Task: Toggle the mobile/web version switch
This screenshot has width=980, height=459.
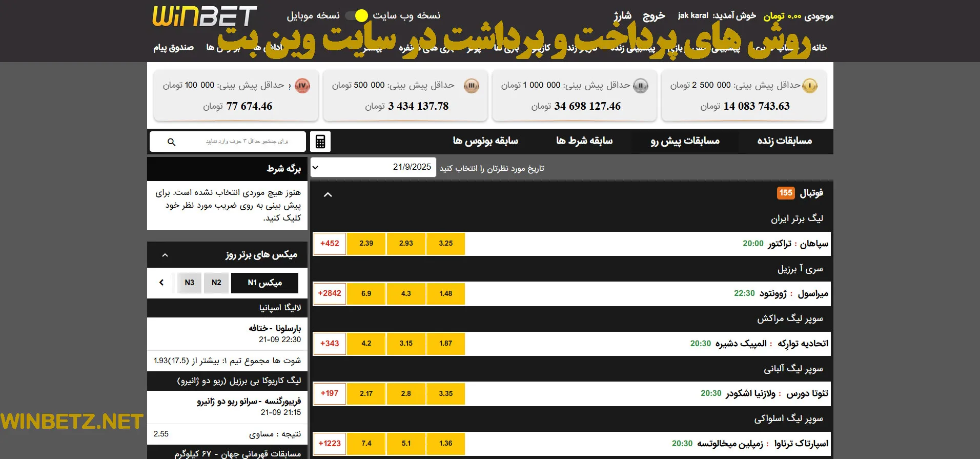Action: pos(357,15)
